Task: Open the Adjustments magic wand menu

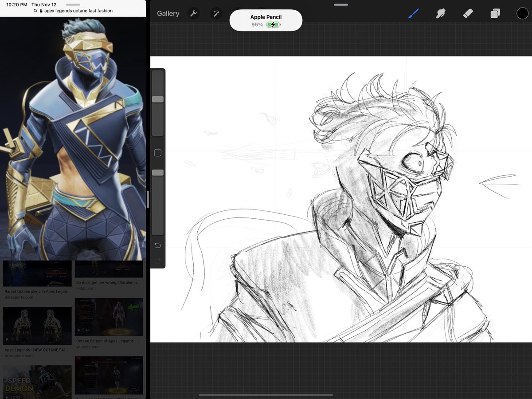Action: [x=216, y=13]
